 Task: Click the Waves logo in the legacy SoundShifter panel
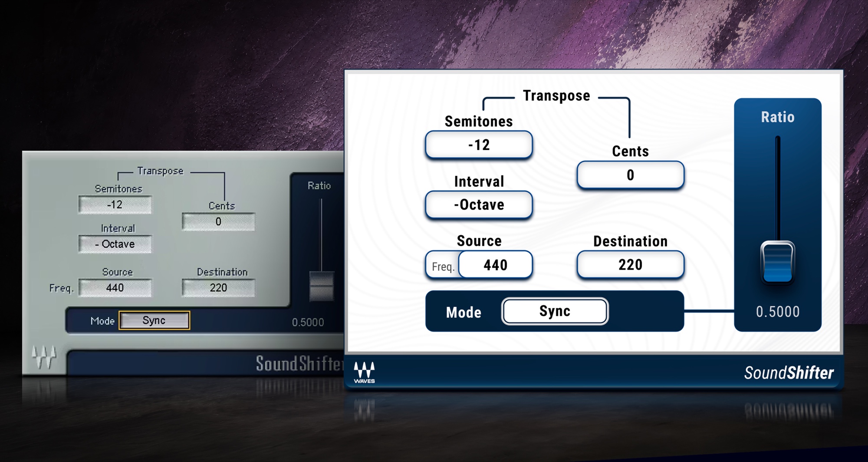pyautogui.click(x=44, y=357)
